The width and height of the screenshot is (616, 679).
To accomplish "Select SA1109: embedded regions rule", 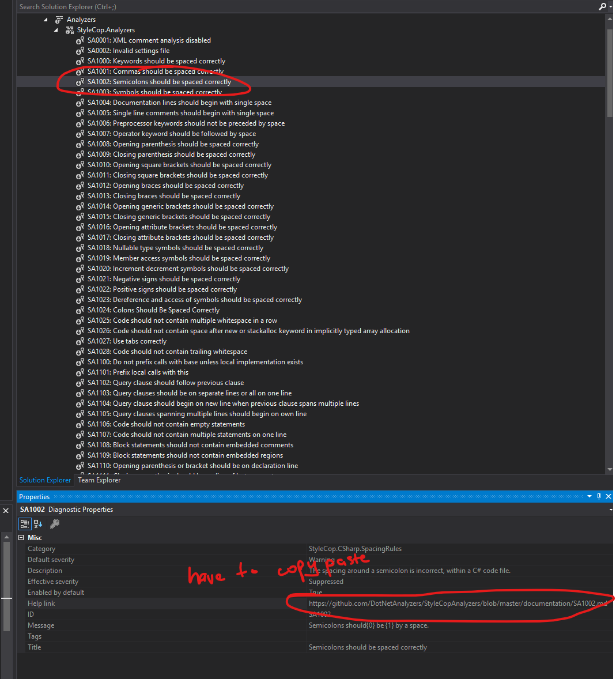I will (x=186, y=455).
